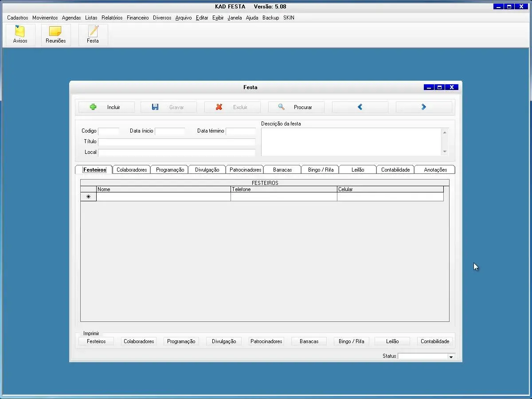Click the Codigo input field

(x=109, y=131)
